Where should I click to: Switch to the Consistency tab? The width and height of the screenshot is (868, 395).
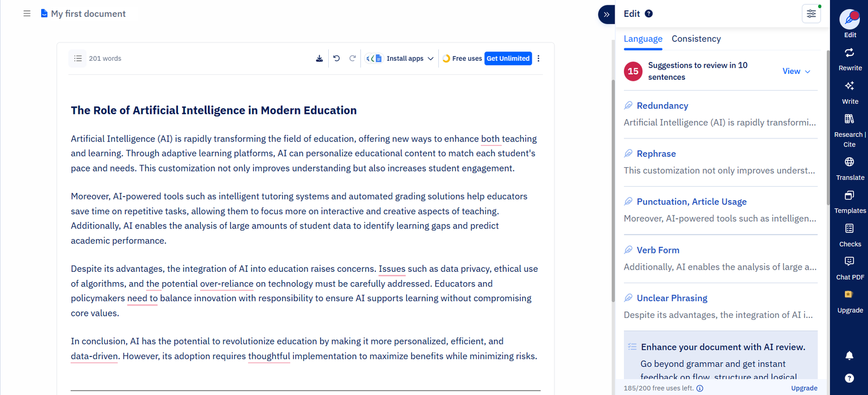696,39
